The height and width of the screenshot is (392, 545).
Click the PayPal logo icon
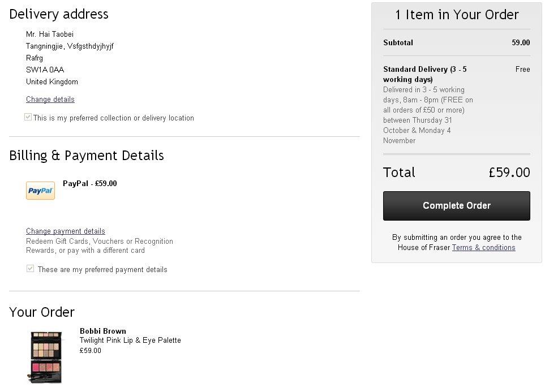pyautogui.click(x=40, y=191)
